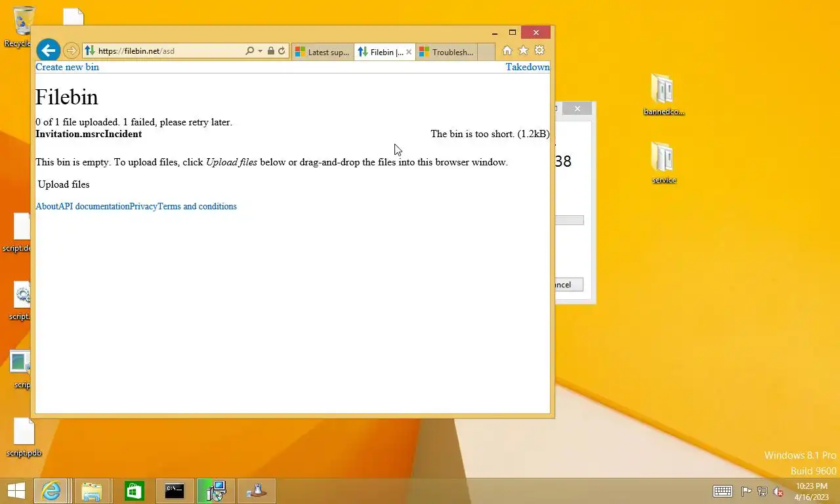Open the clock showing 10:23 PM

pos(811,491)
